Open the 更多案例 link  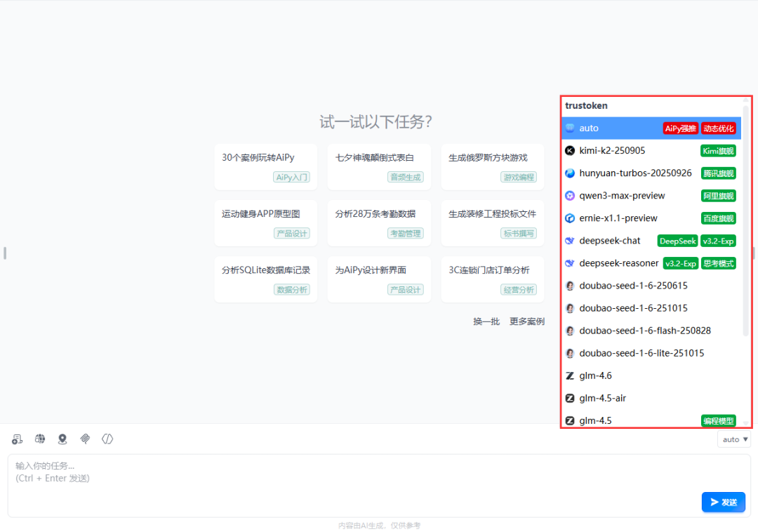point(527,321)
